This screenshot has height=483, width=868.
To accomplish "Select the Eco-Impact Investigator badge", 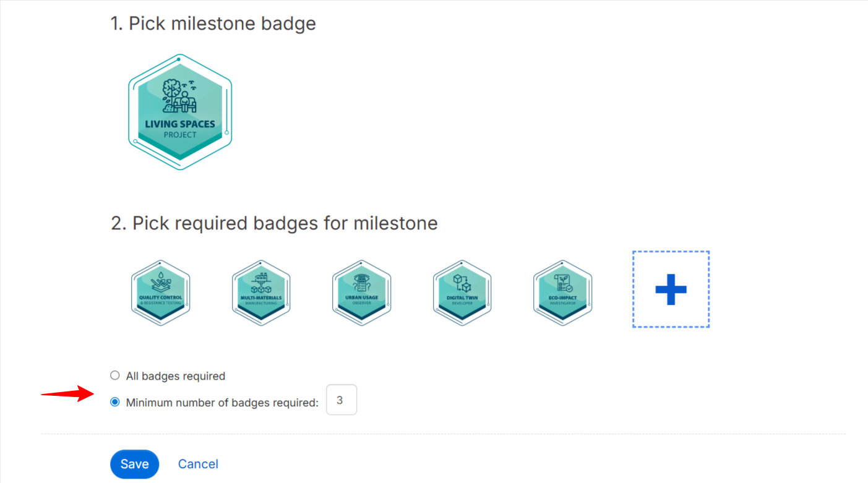I will tap(562, 293).
